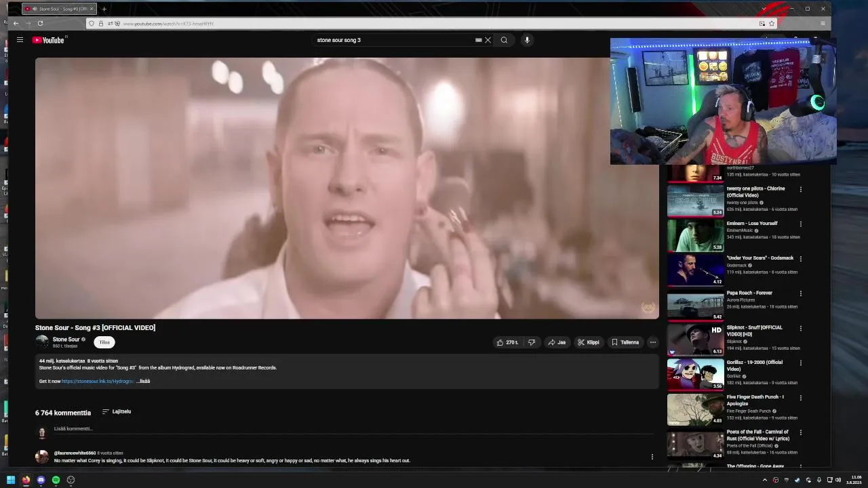This screenshot has width=868, height=488.
Task: Show hidden system tray icons chevron
Action: (765, 480)
